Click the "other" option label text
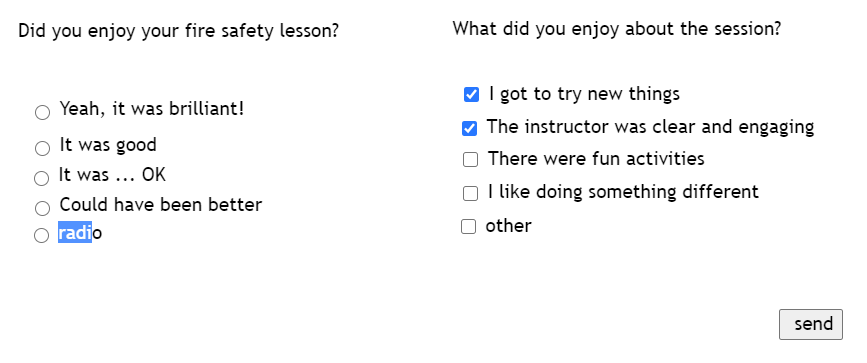867x363 pixels. tap(508, 226)
